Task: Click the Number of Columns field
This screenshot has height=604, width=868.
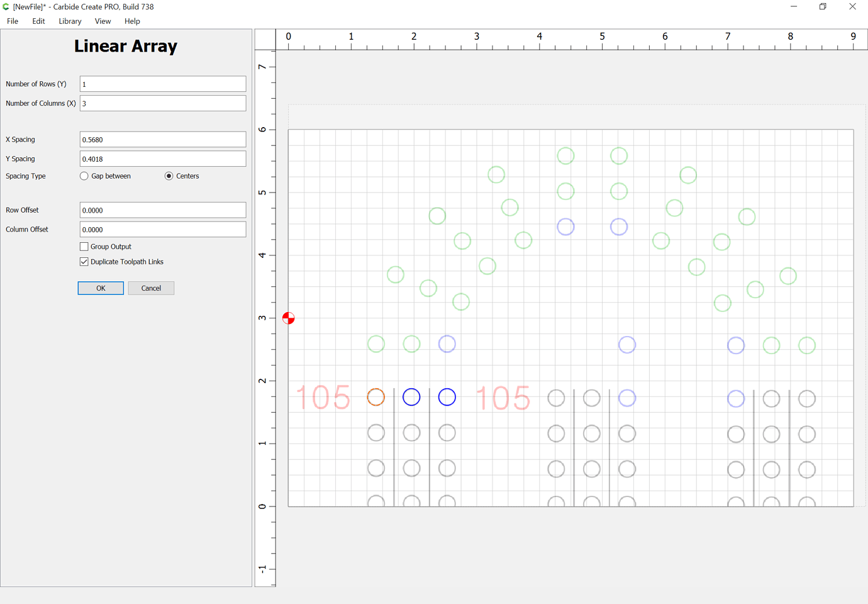Action: coord(162,103)
